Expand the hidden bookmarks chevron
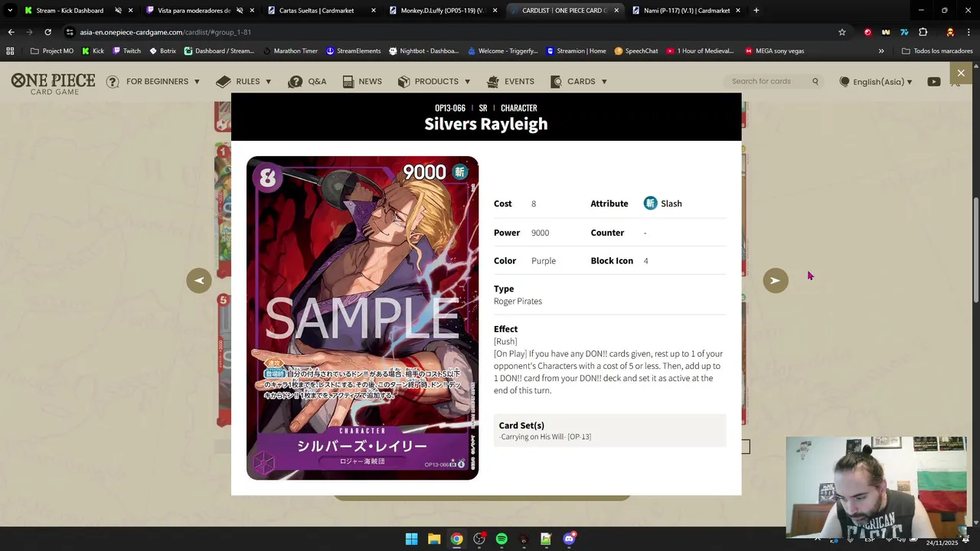 [x=881, y=51]
